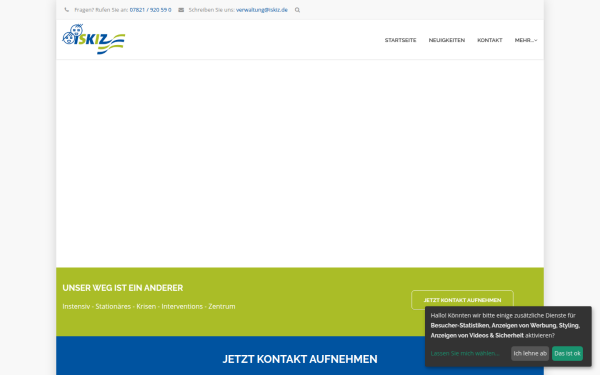Click Jetzt Kontakt Aufnehmen outlined button
The width and height of the screenshot is (600, 375).
pyautogui.click(x=462, y=300)
